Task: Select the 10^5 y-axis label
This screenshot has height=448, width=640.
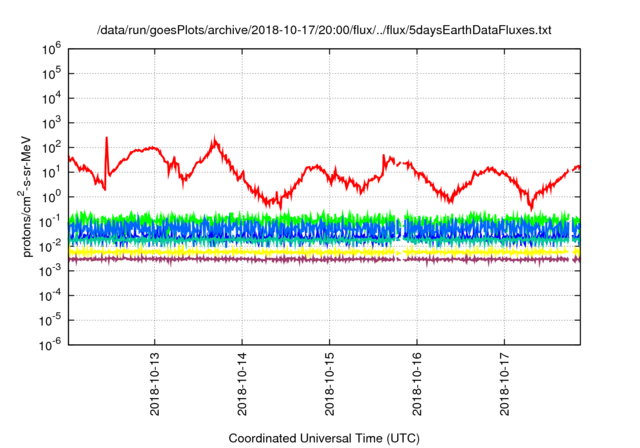Action: (x=51, y=74)
